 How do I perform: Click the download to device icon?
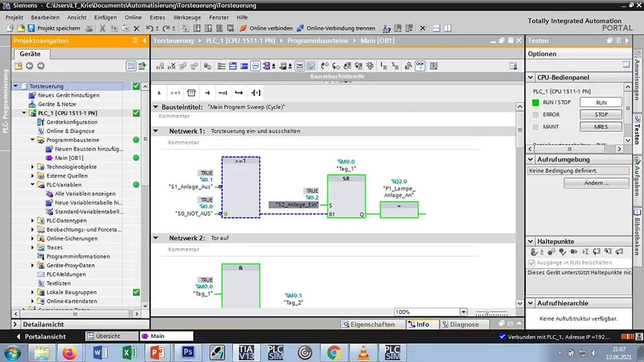point(197,28)
